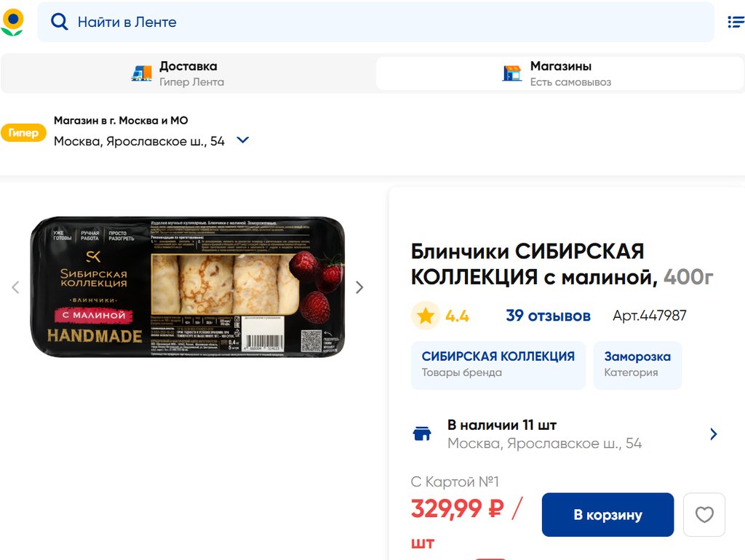Viewport: 745px width, 560px height.
Task: Click the blue shop icon near availability
Action: [422, 433]
